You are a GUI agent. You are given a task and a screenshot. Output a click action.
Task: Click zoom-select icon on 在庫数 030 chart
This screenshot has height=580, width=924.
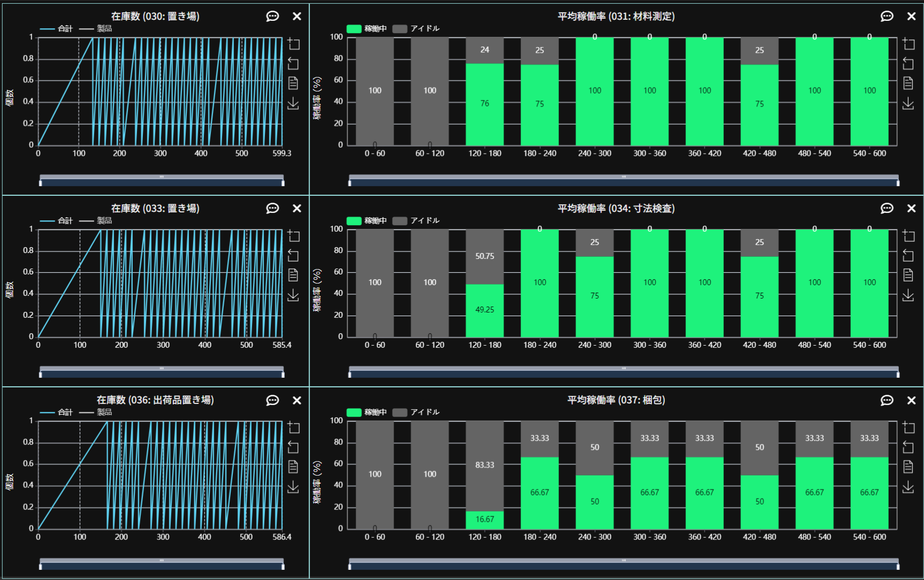tap(293, 44)
